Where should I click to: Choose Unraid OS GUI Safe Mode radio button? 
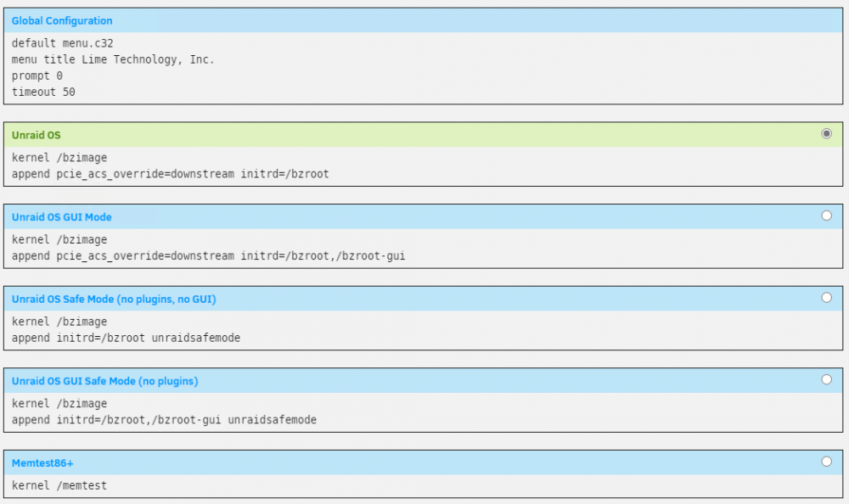(x=826, y=379)
